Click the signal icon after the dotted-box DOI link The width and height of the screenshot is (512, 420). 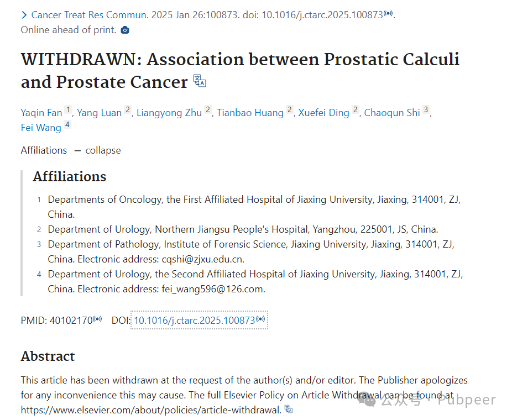260,319
